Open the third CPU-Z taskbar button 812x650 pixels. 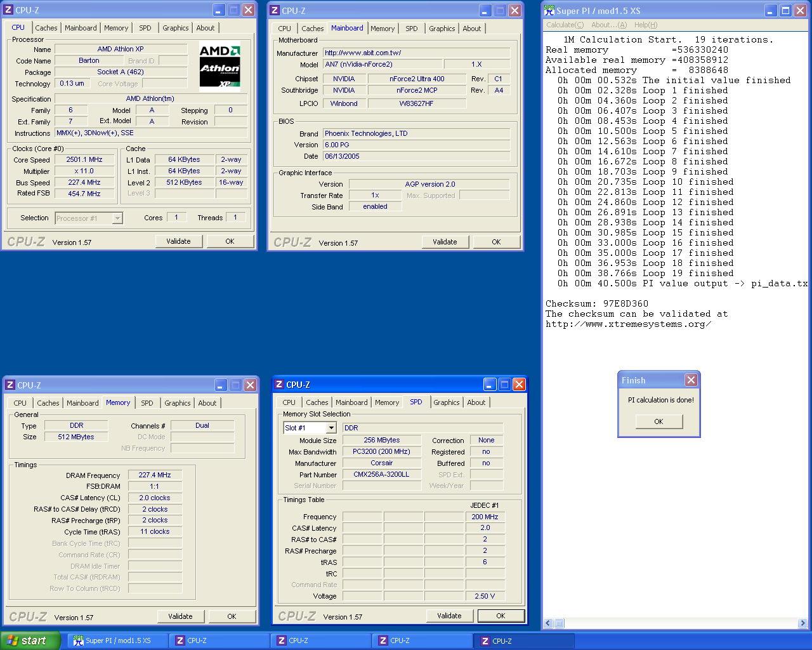pos(422,640)
